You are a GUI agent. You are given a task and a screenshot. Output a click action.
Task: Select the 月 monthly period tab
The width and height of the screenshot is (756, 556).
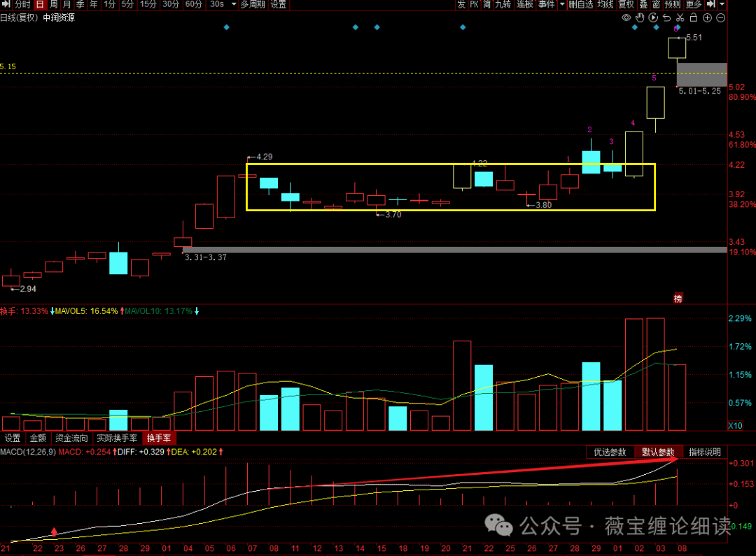pyautogui.click(x=66, y=4)
